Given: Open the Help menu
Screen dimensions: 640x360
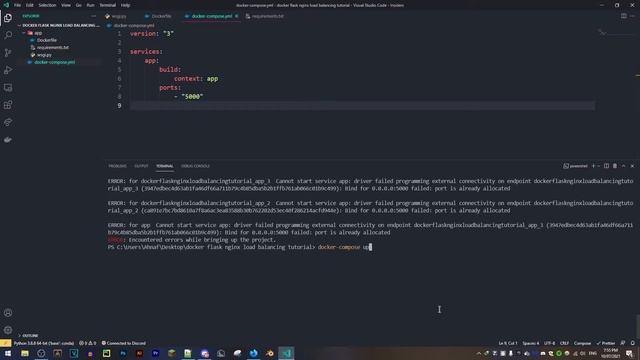Looking at the screenshot, I should 125,5.
